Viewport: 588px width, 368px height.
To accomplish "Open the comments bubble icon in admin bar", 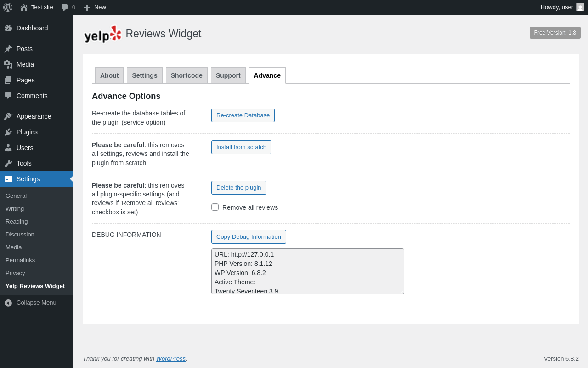I will pos(64,7).
